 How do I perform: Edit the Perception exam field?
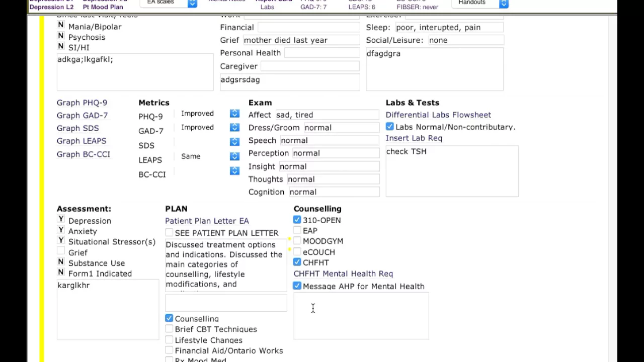[x=336, y=153]
